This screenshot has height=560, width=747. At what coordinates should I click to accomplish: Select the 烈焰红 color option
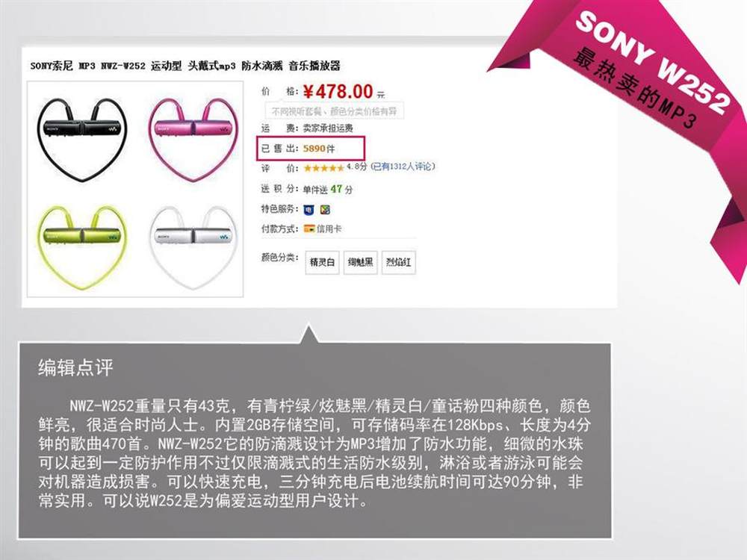click(399, 262)
